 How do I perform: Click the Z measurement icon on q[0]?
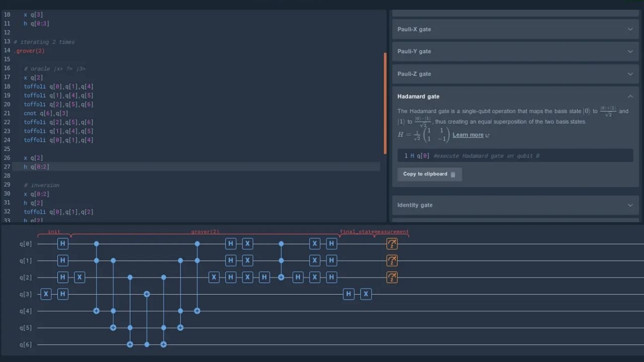point(392,243)
